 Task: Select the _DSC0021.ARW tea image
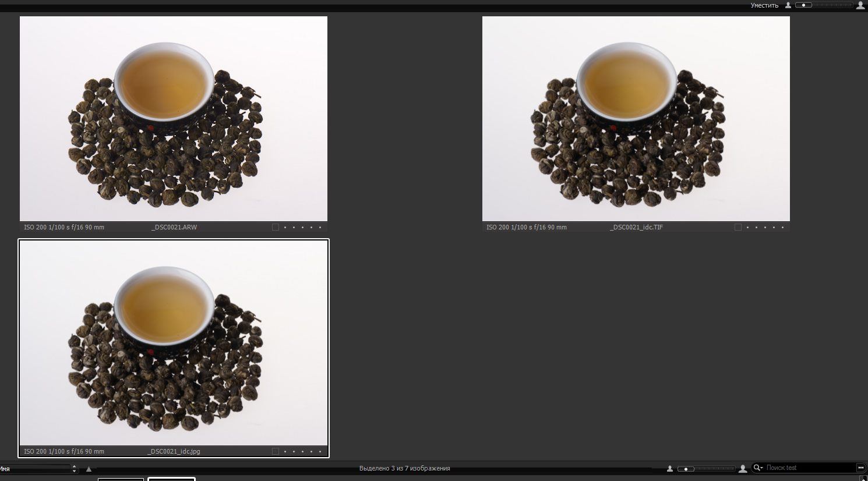coord(174,119)
